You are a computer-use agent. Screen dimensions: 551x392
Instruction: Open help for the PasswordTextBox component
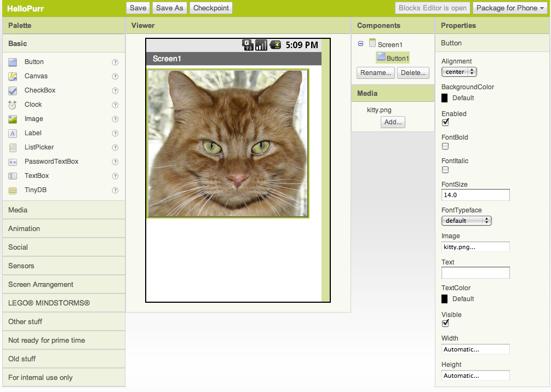115,162
